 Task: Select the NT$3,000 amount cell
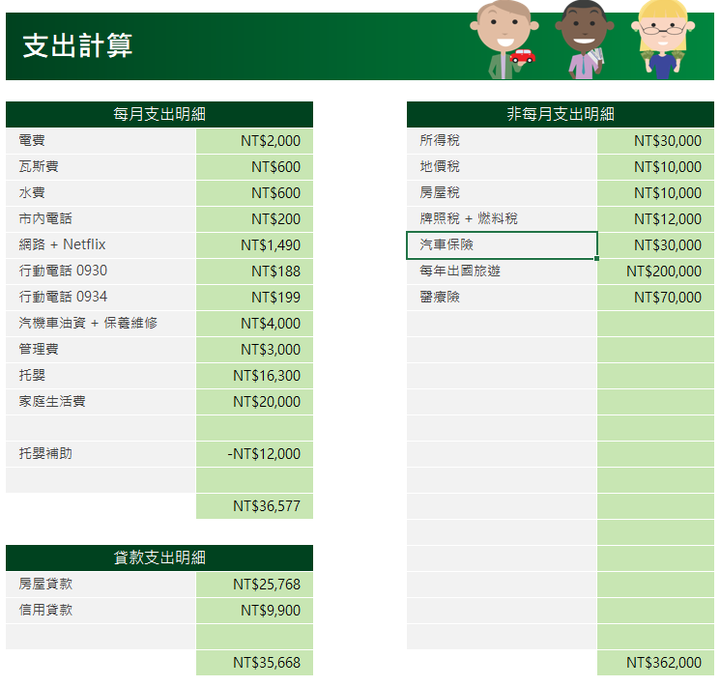(x=254, y=350)
